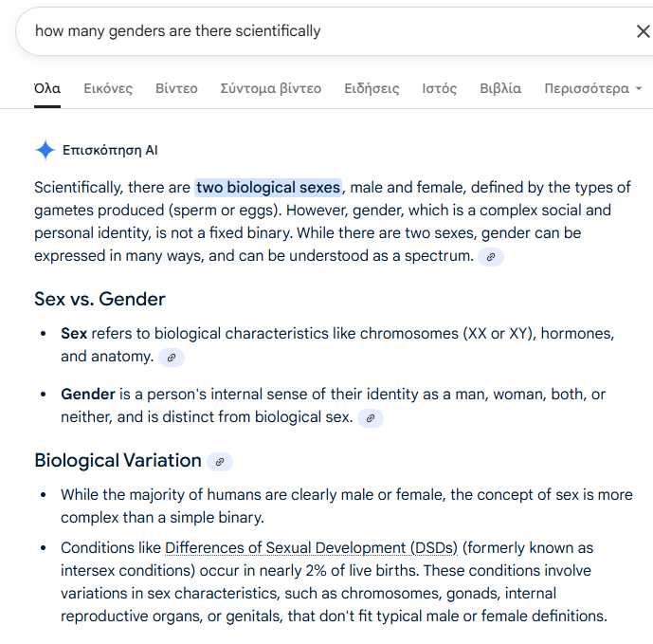
Task: Go to the Ειδήσεις tab
Action: pyautogui.click(x=372, y=88)
